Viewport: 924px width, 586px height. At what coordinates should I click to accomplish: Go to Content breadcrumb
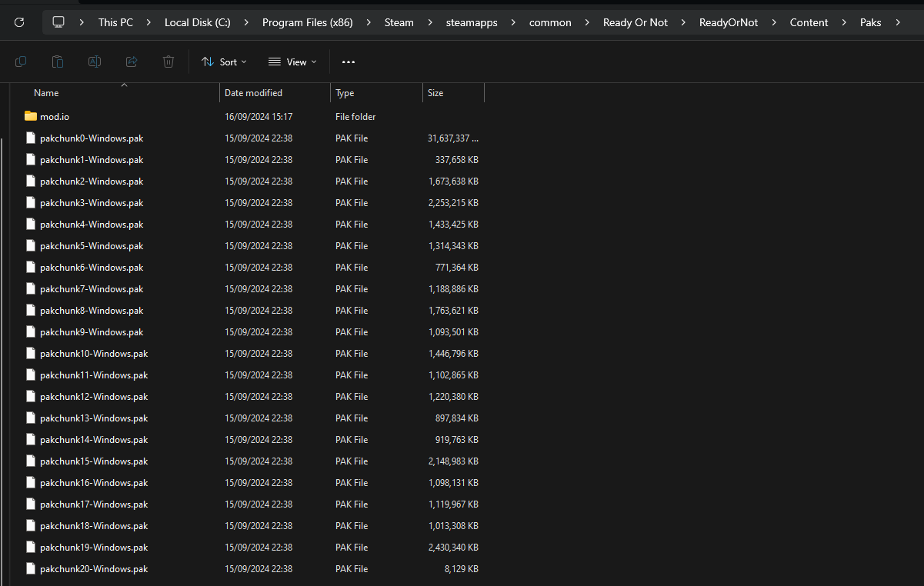tap(809, 22)
